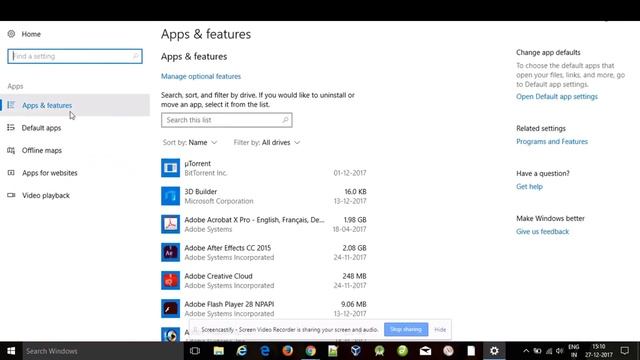640x360 pixels.
Task: Click the Adobe Flash Player 28 NPAPI icon
Action: (170, 309)
